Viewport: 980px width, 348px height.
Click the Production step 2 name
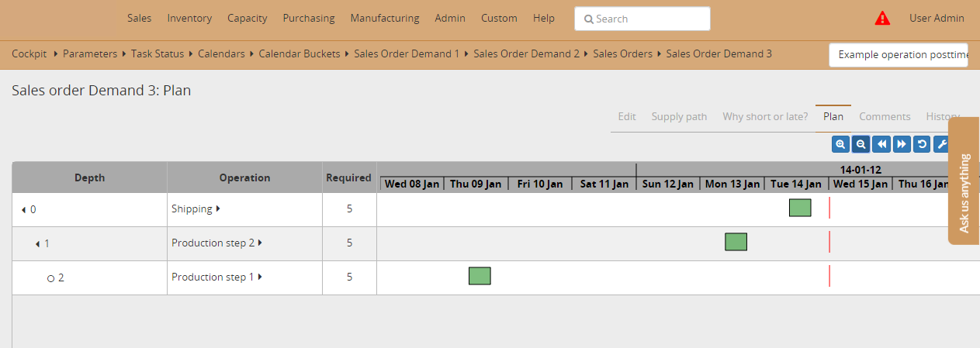[213, 243]
